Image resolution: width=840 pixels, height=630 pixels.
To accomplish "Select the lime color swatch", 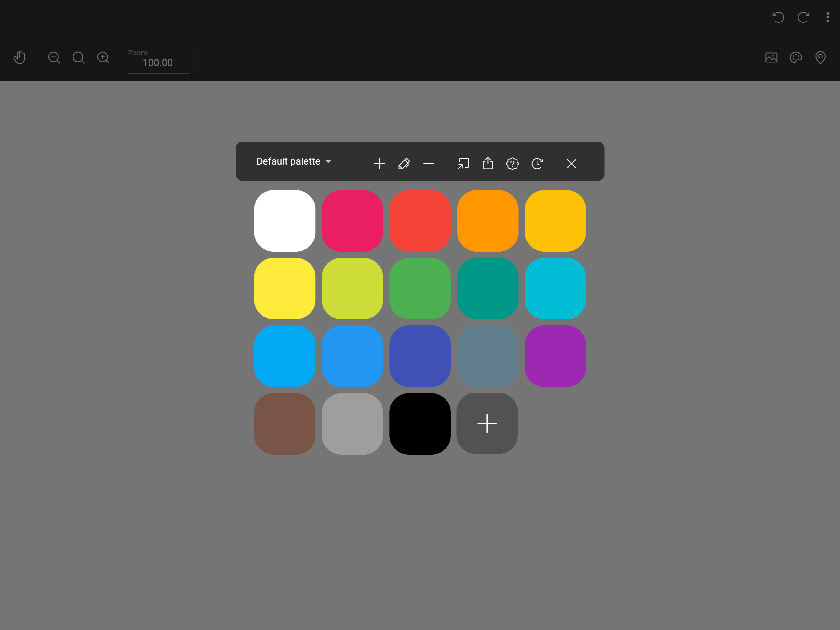I will pyautogui.click(x=352, y=289).
